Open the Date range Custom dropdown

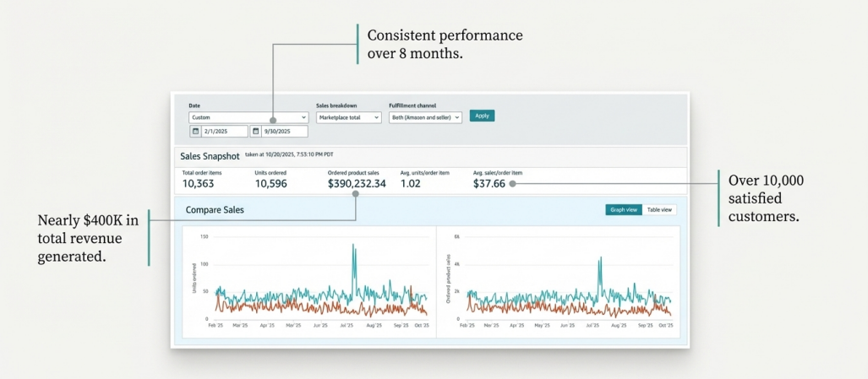pos(248,117)
